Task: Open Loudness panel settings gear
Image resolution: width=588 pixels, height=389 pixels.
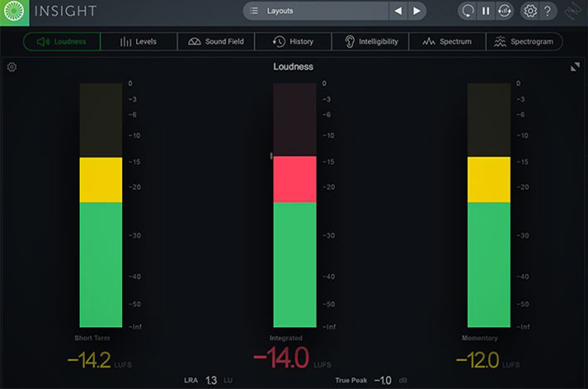Action: click(12, 67)
